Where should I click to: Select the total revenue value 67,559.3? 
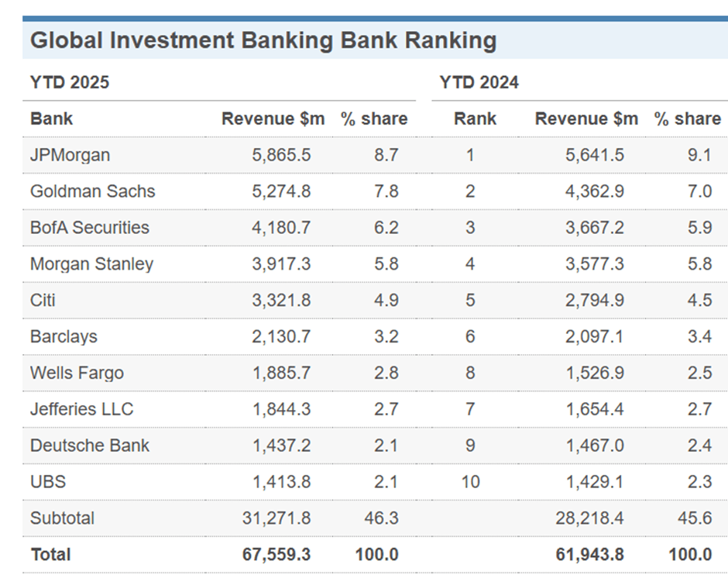click(276, 555)
